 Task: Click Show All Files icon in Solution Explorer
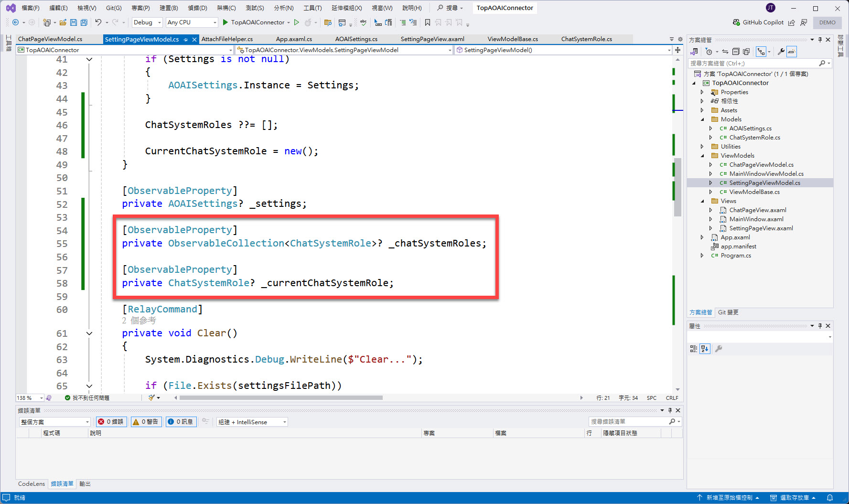(746, 52)
